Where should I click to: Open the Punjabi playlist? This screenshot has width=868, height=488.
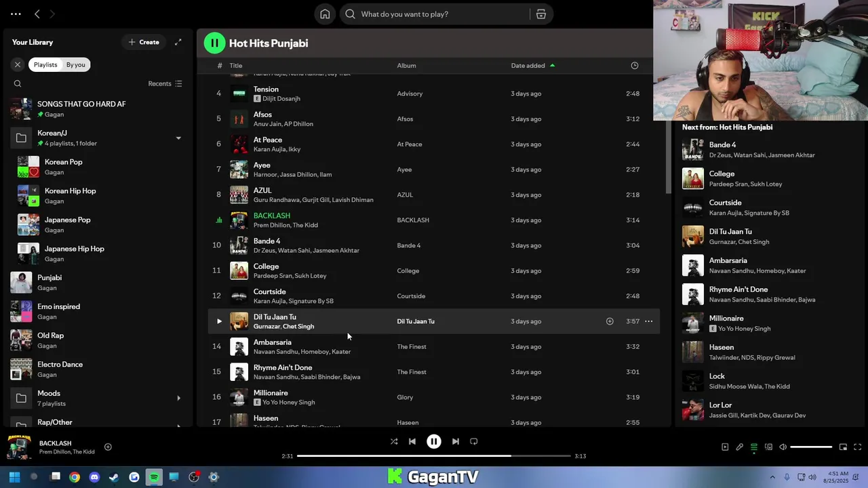coord(98,283)
